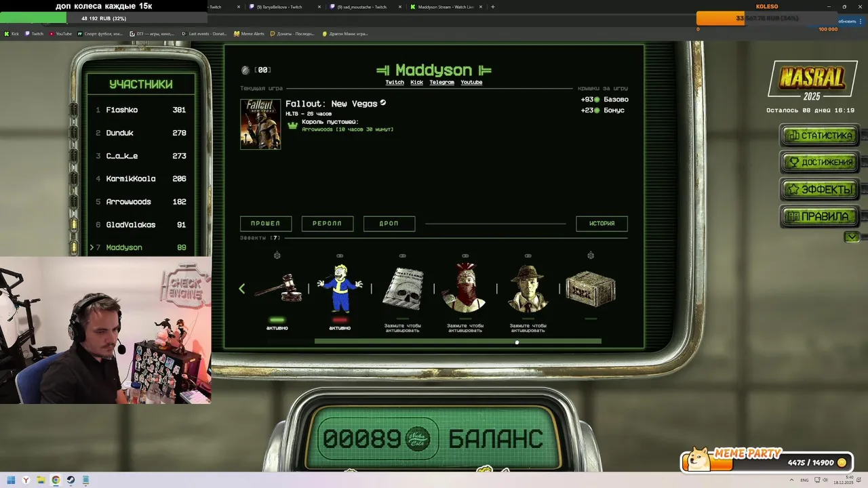Open СТАТИСТИКА menu
The image size is (868, 488).
(820, 136)
